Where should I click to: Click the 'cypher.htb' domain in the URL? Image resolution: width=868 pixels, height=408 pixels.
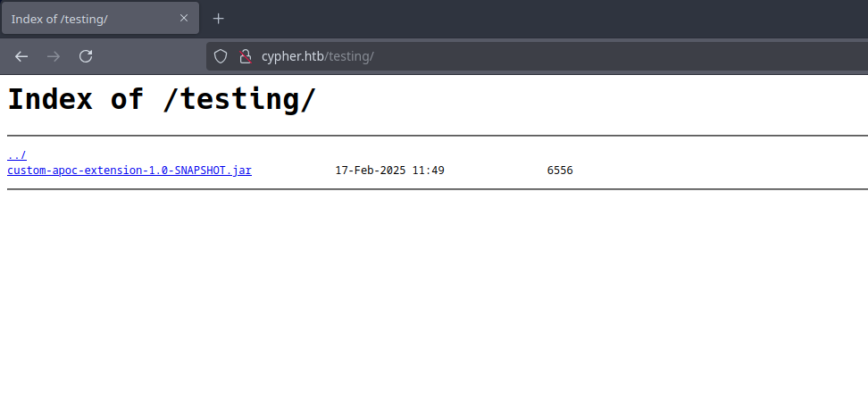[293, 56]
